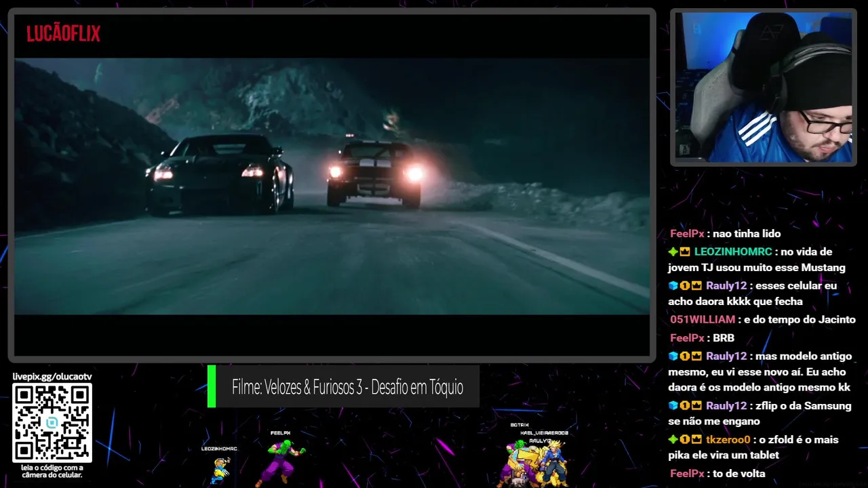This screenshot has height=488, width=868.
Task: Click the Rauly12 name on the 'zflip' message
Action: tap(726, 405)
